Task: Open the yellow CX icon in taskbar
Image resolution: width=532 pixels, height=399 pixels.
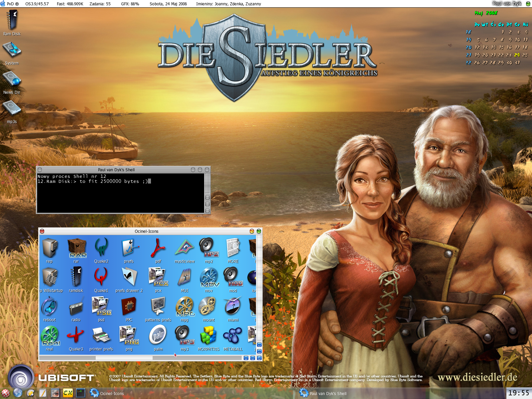Action: point(68,393)
